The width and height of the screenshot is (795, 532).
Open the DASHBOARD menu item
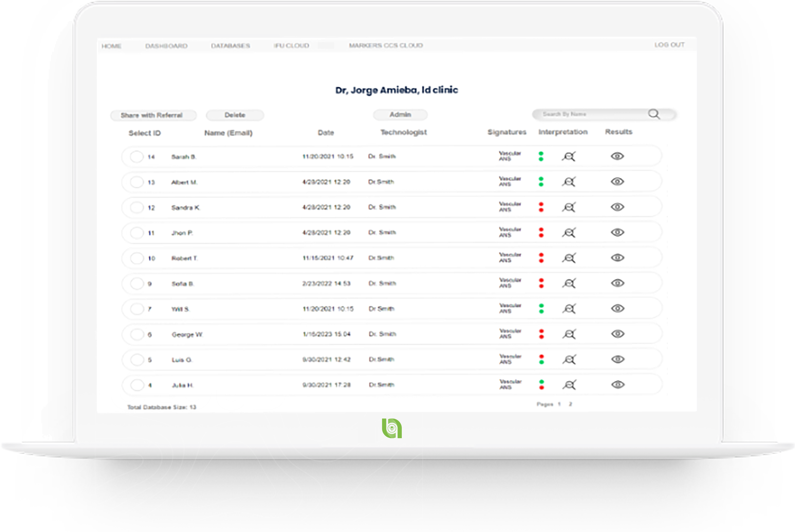166,46
